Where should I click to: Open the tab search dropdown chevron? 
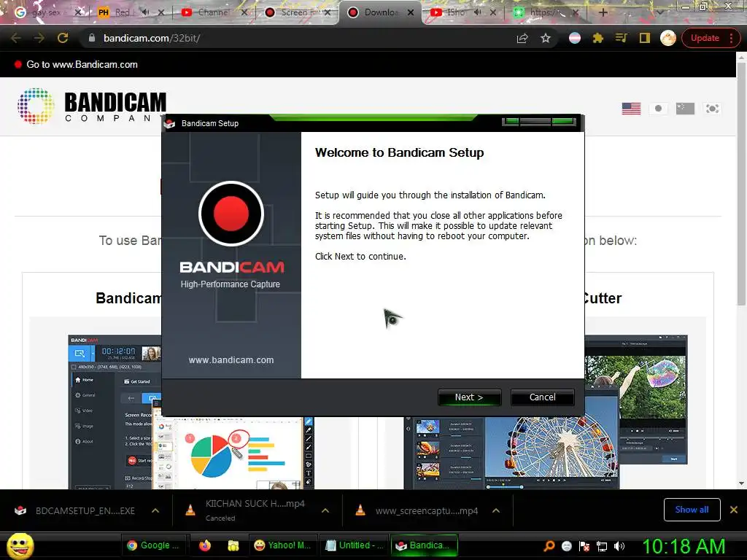click(659, 12)
